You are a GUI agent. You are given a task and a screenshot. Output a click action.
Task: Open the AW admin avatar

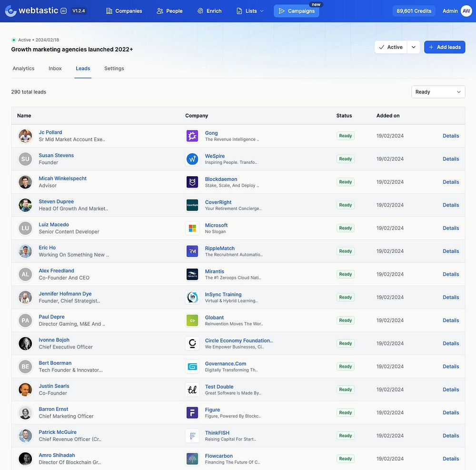click(x=466, y=11)
